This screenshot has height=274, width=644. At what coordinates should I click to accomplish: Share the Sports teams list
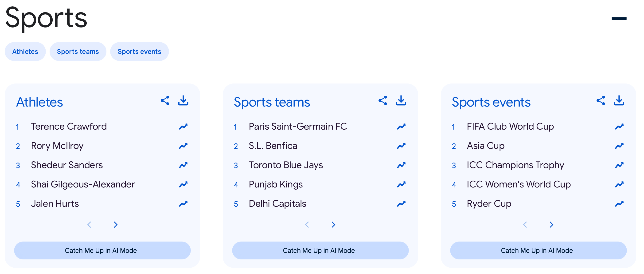383,101
